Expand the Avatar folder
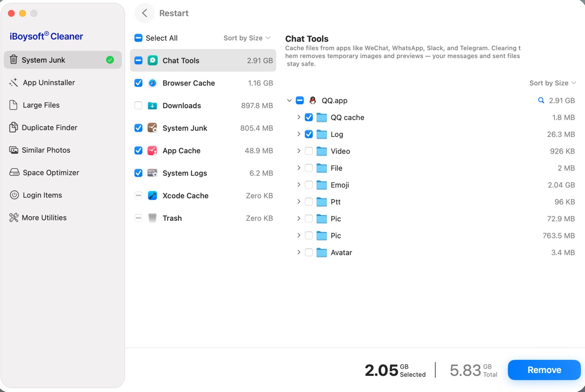Screen dimensions: 585x392 pos(298,253)
